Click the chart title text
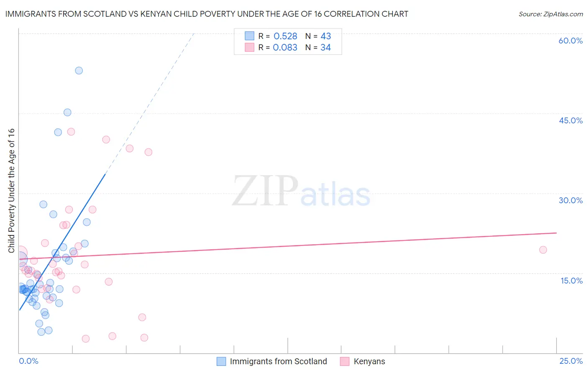 (207, 14)
